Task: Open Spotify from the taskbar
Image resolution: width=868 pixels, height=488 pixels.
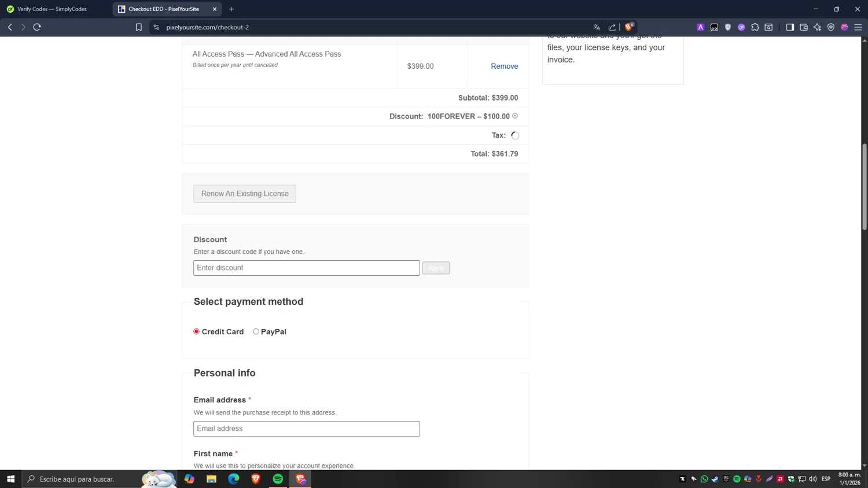Action: point(278,479)
